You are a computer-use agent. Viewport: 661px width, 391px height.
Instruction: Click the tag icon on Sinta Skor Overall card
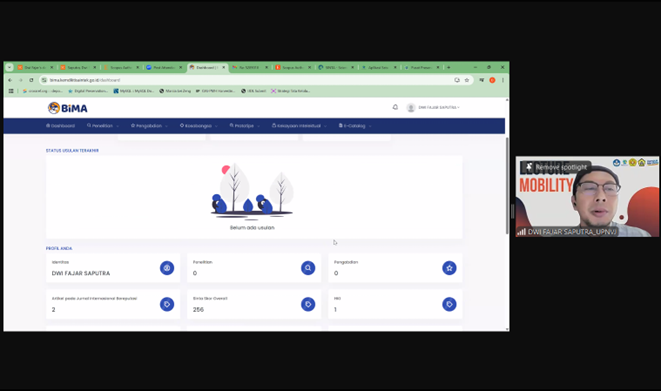(x=308, y=304)
